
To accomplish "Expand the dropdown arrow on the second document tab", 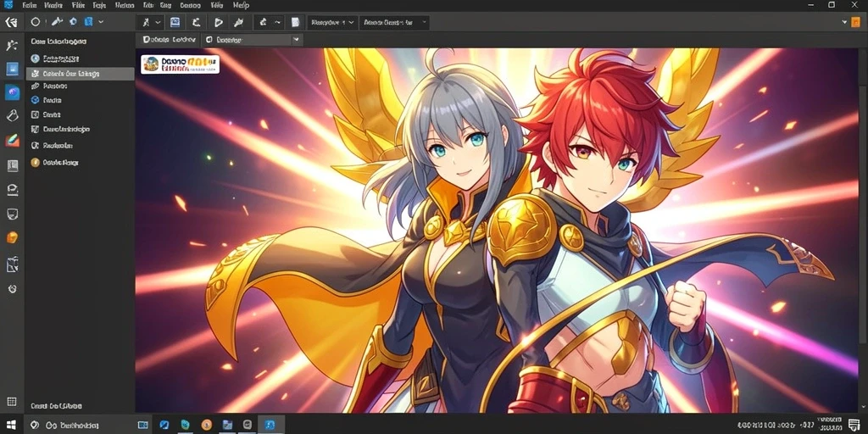I will (x=296, y=40).
